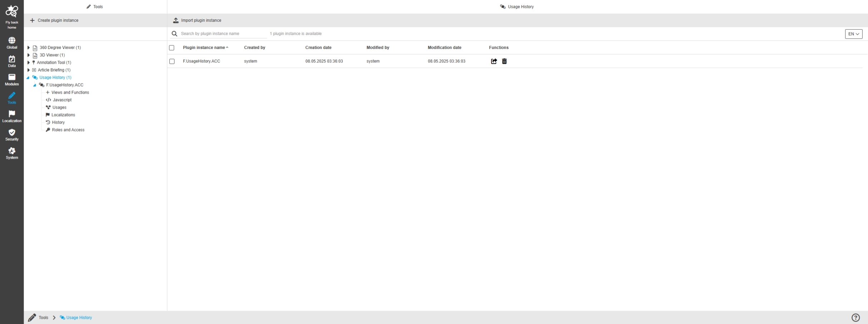Open Javascript under F.UsageHistory.ACC
This screenshot has width=868, height=324.
(x=62, y=100)
